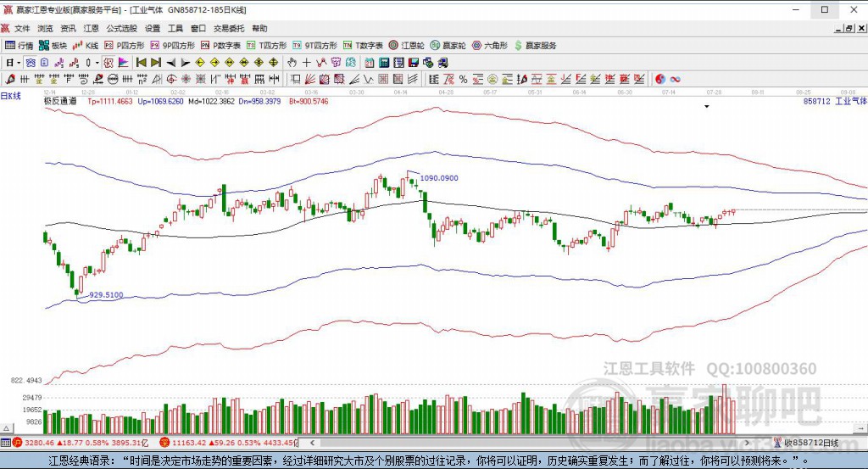Open the 窗口 menu
Viewport: 868px width, 469px height.
point(198,28)
